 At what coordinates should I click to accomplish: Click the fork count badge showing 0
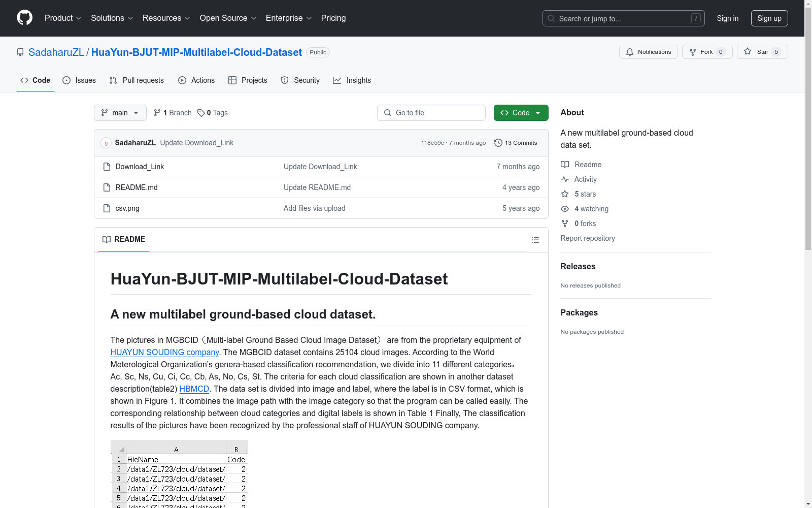pos(721,52)
